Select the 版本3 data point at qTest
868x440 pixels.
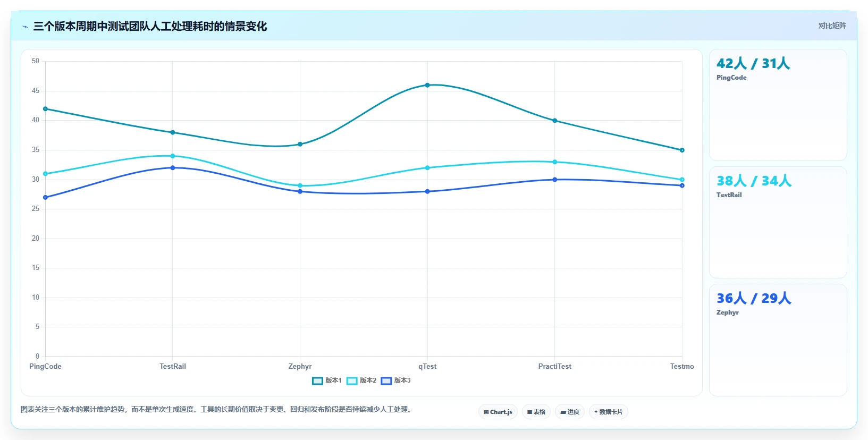coord(427,191)
